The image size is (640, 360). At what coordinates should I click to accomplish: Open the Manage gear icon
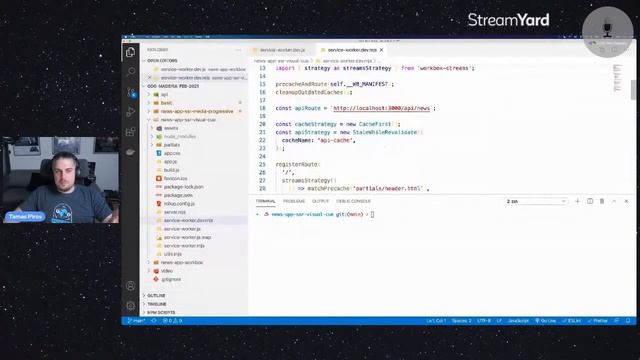[x=131, y=305]
